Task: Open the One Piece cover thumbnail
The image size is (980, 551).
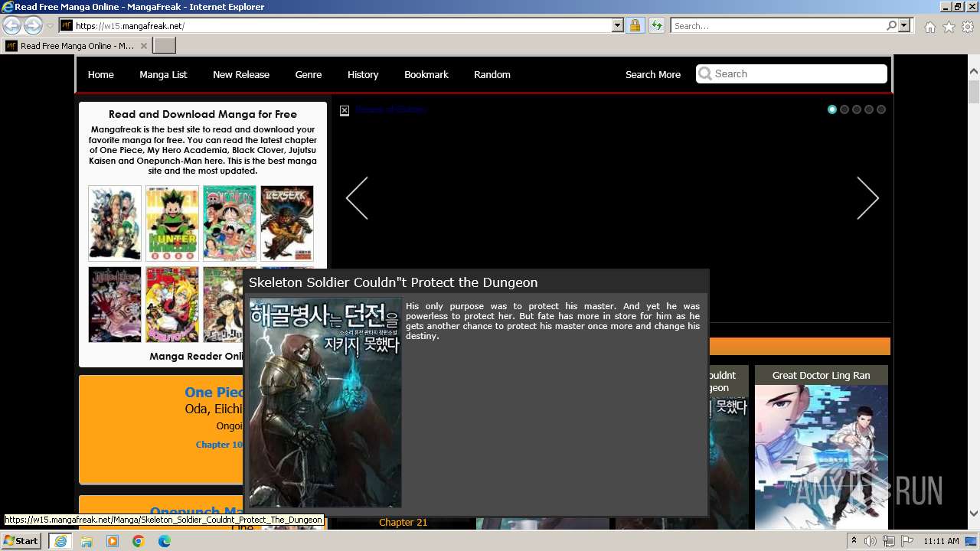Action: (230, 223)
